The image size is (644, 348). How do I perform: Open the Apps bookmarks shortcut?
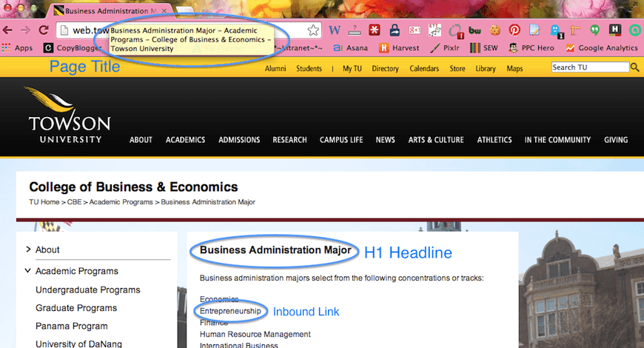pyautogui.click(x=17, y=47)
